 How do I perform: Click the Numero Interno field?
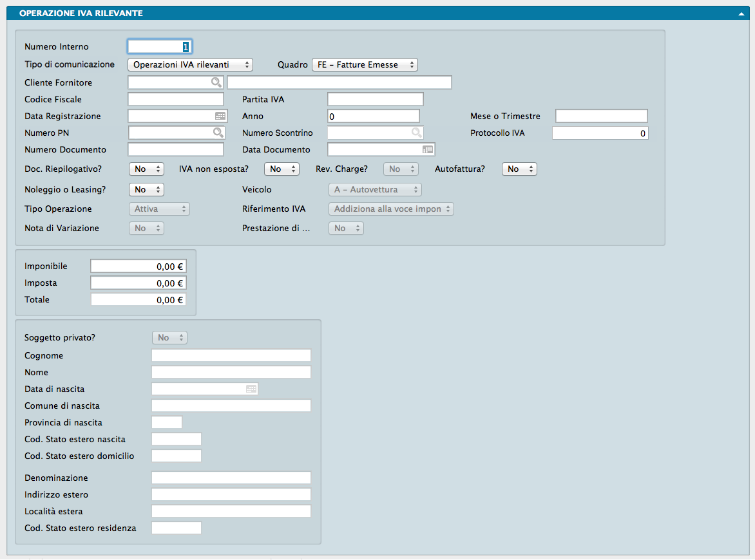159,46
